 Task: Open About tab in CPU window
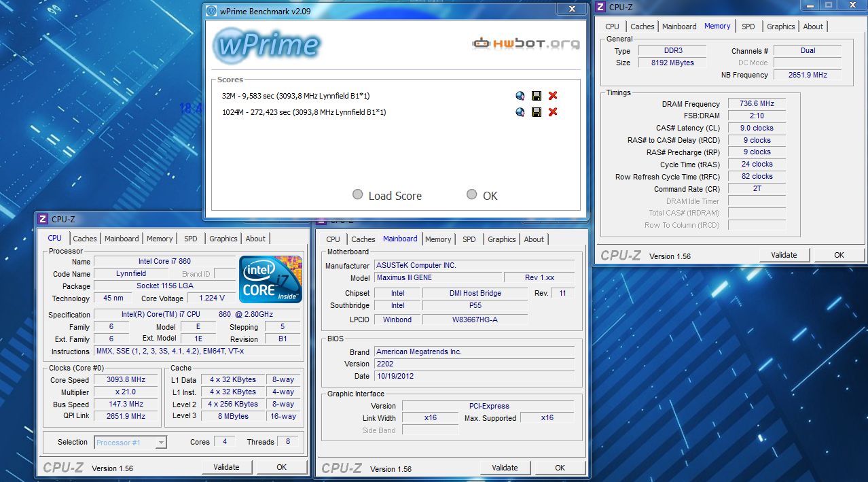(255, 239)
